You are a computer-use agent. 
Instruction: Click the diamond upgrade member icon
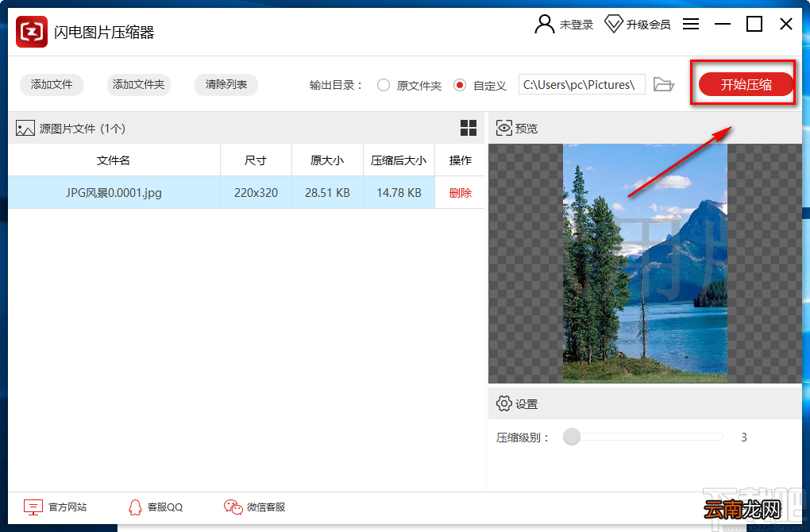[614, 24]
